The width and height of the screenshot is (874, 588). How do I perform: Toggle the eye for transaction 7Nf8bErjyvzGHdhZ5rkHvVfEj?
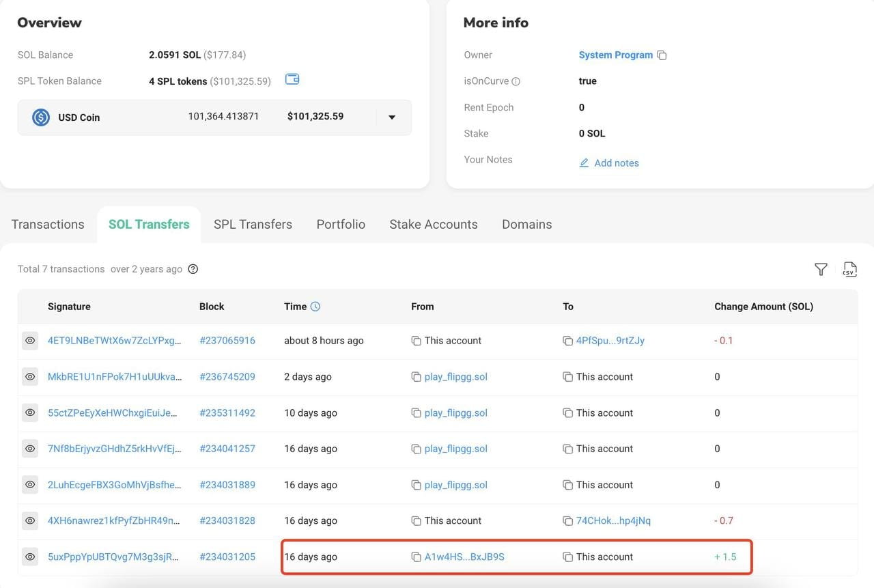point(30,449)
